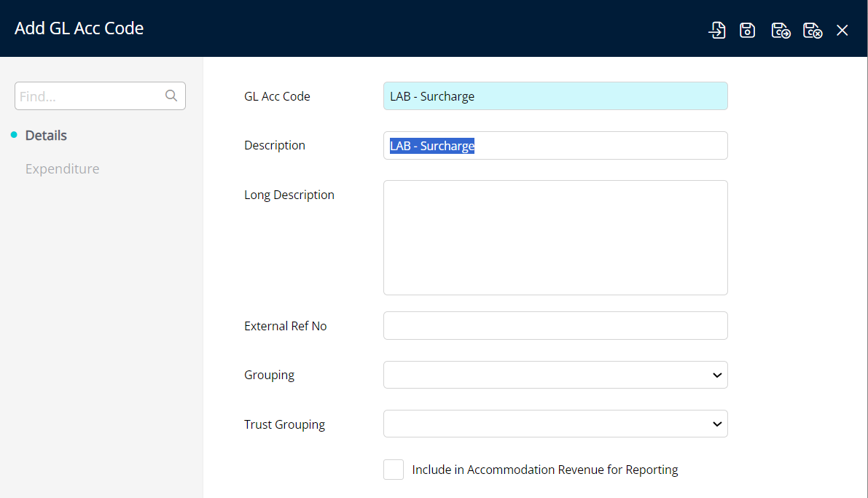The width and height of the screenshot is (868, 498).
Task: Open the Trust Grouping dropdown
Action: [555, 424]
